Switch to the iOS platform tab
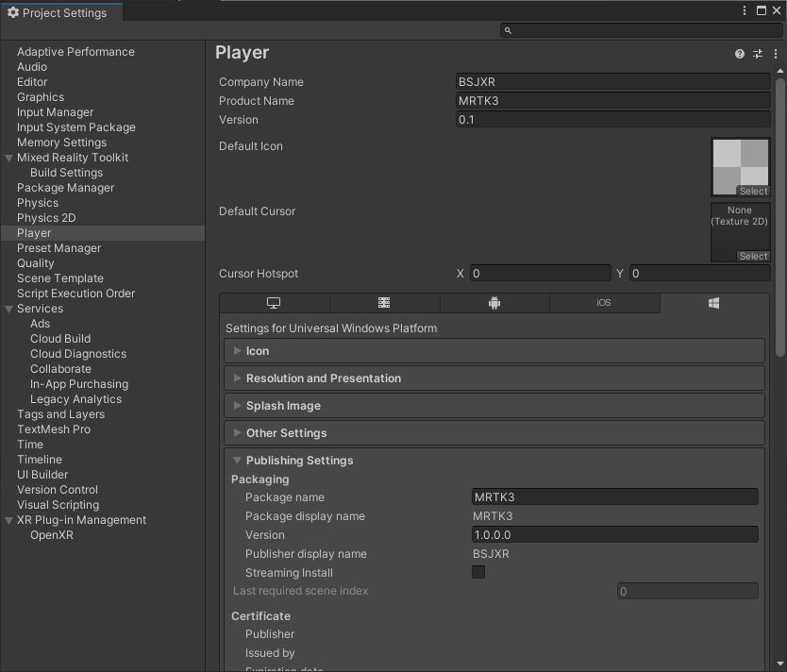Viewport: 787px width, 672px height. pyautogui.click(x=604, y=303)
